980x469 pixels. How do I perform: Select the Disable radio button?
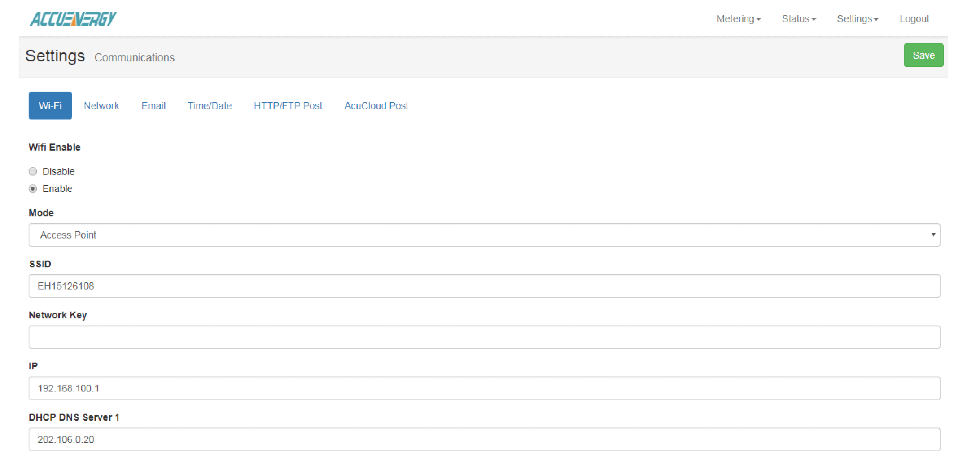[33, 171]
